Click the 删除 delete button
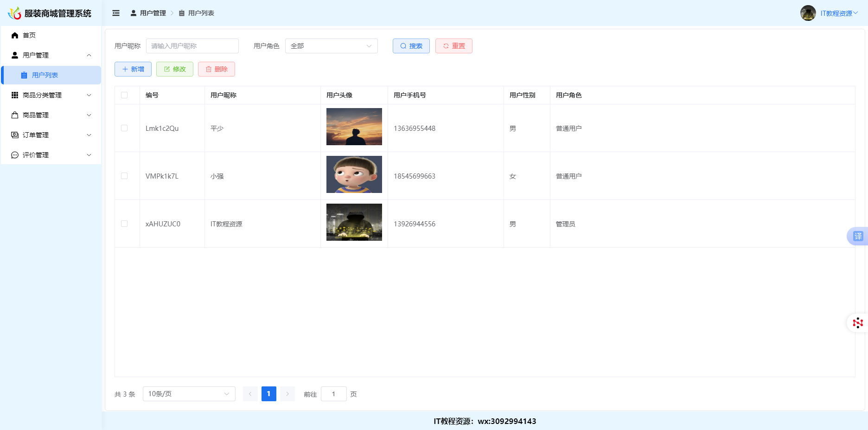The height and width of the screenshot is (430, 868). coord(217,69)
